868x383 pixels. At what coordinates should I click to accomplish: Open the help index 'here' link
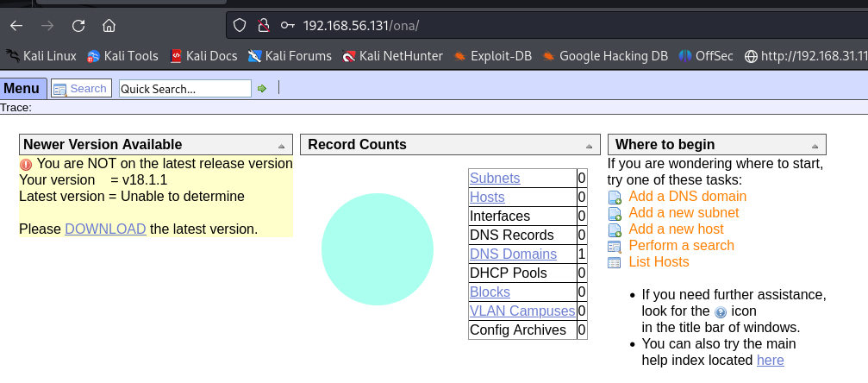click(770, 361)
